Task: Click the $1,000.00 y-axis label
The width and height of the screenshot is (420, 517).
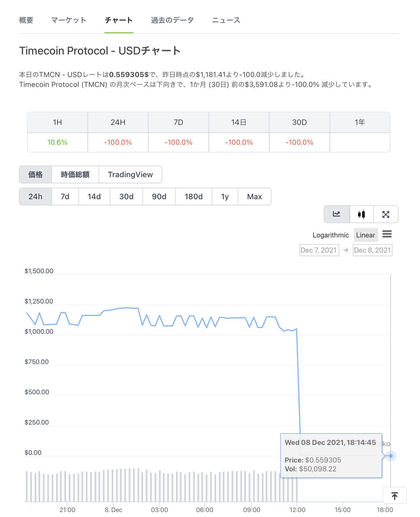Action: pos(39,332)
